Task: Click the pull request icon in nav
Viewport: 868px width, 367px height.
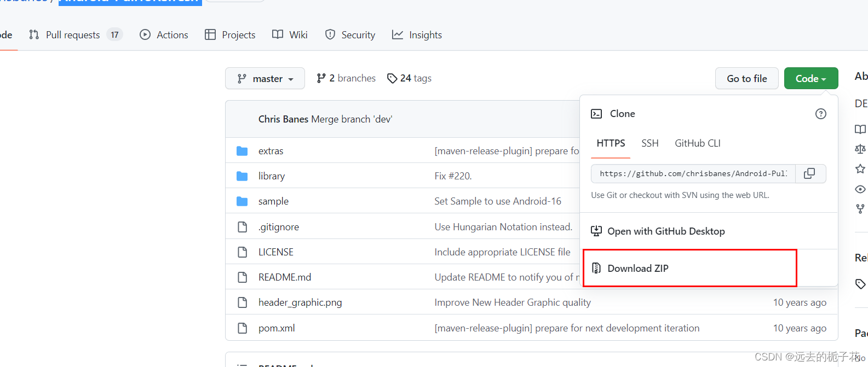Action: click(x=34, y=34)
